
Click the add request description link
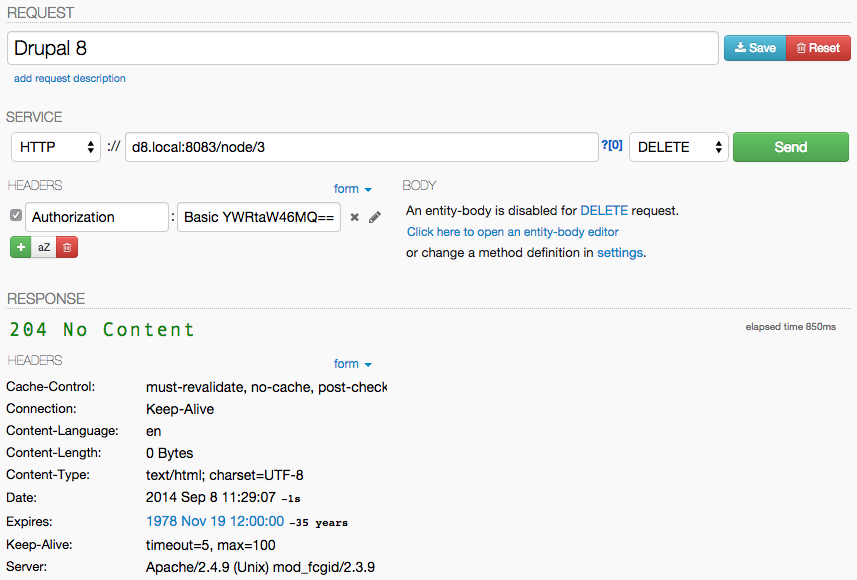(x=69, y=78)
